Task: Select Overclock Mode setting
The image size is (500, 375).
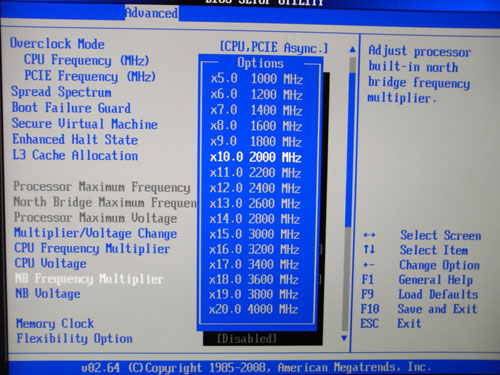Action: click(x=57, y=44)
